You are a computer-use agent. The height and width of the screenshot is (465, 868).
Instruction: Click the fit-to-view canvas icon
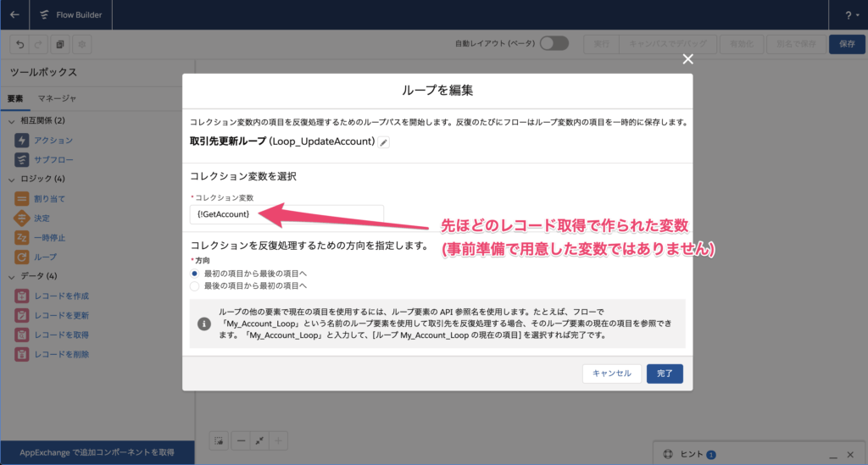coord(259,440)
